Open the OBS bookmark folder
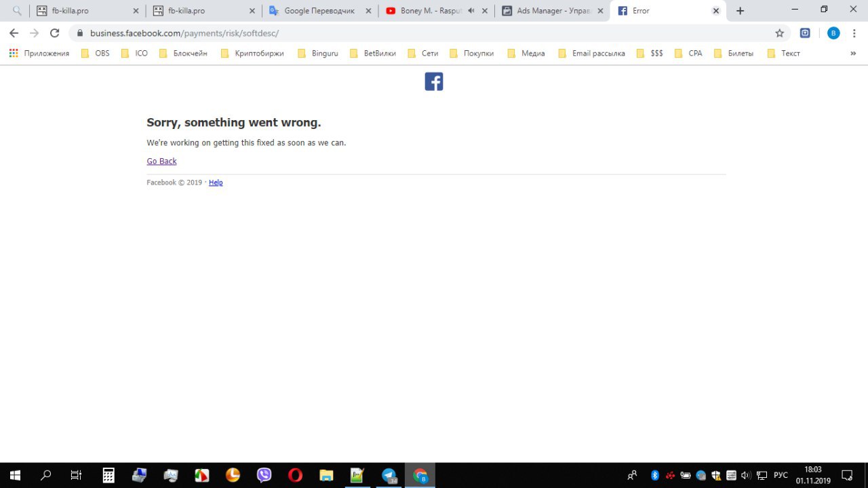The width and height of the screenshot is (868, 488). (x=96, y=53)
